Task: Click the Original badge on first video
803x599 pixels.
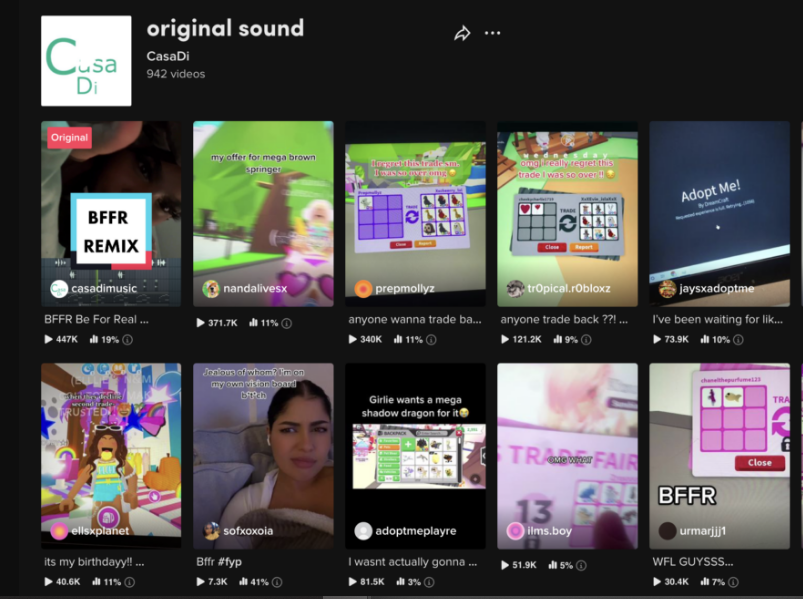Action: tap(70, 138)
